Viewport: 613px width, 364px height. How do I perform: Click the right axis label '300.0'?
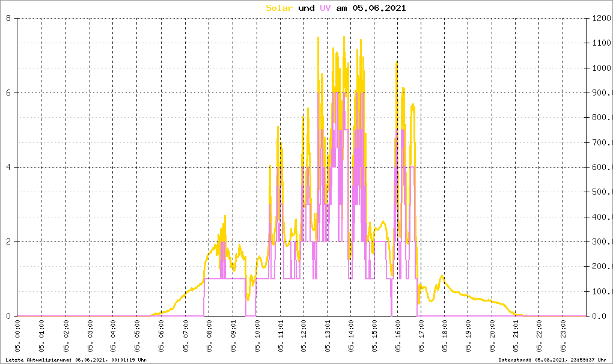click(601, 242)
